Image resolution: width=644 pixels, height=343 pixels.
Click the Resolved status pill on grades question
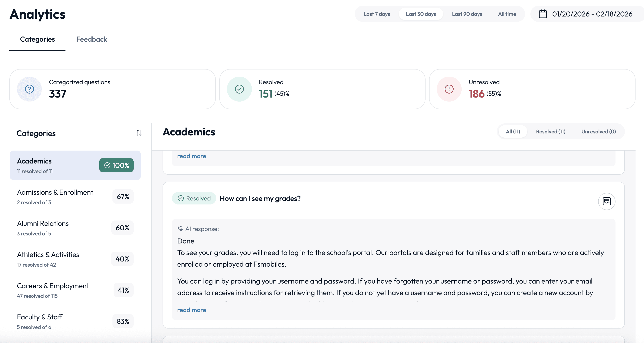point(194,198)
